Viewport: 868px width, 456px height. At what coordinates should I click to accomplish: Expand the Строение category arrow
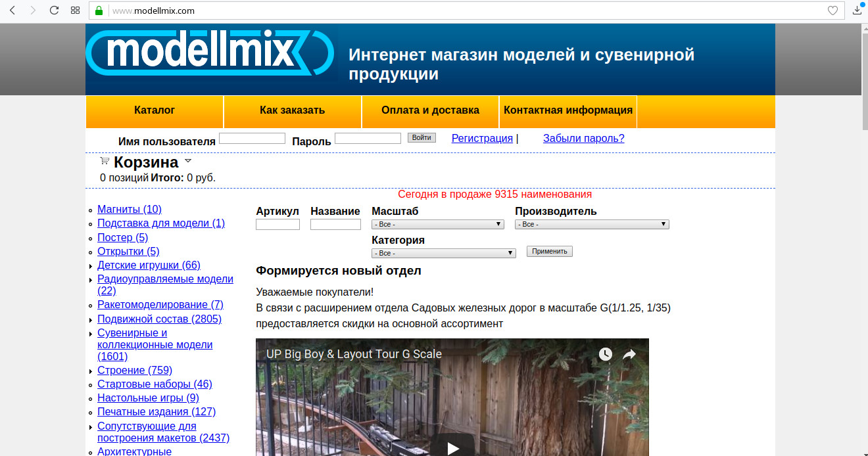tap(91, 371)
